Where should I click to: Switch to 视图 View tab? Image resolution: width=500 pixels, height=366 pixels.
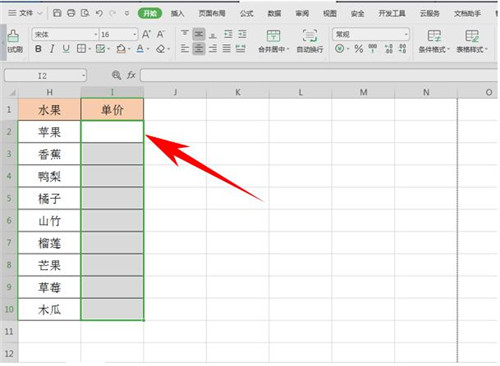coord(330,13)
